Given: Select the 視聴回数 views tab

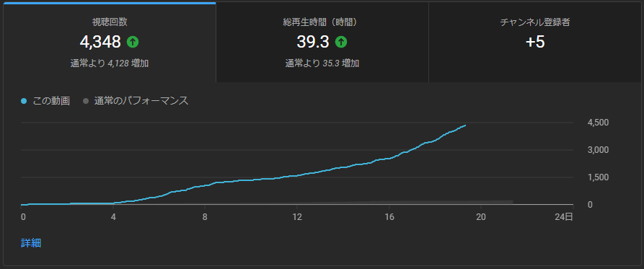Looking at the screenshot, I should tap(109, 43).
